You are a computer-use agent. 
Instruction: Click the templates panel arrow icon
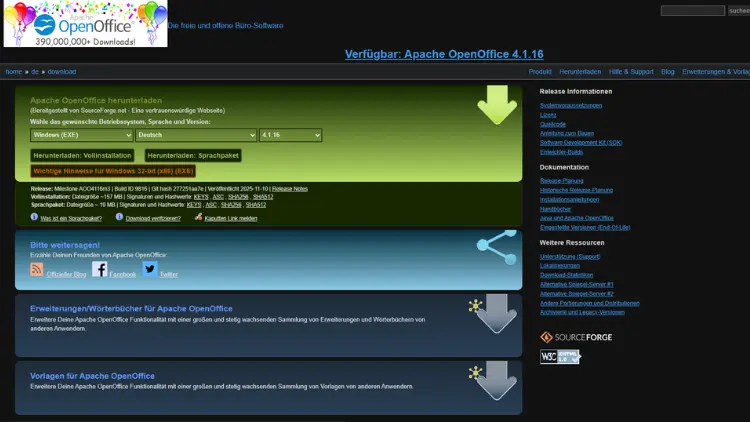click(x=494, y=379)
